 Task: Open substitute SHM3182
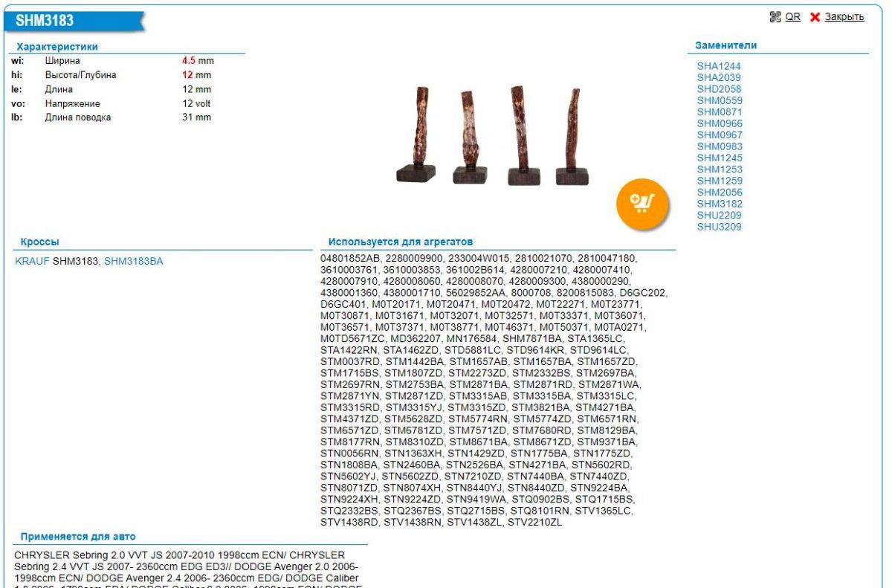(x=719, y=204)
